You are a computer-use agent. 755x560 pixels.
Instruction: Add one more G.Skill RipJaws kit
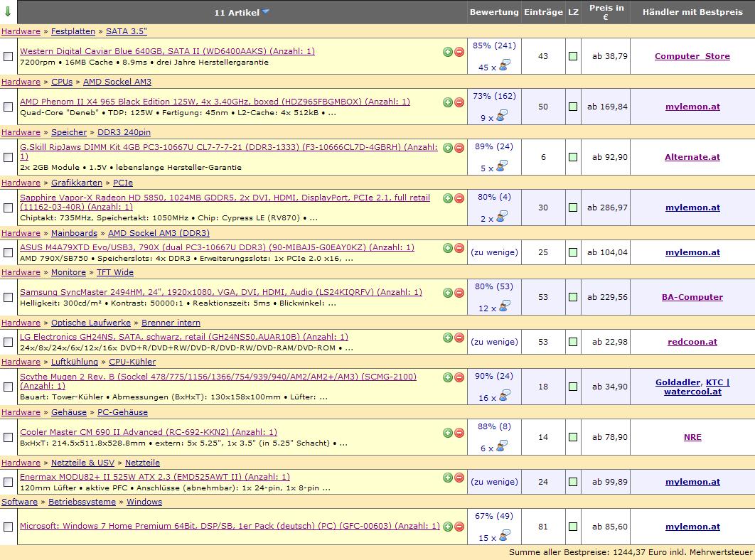[x=448, y=148]
